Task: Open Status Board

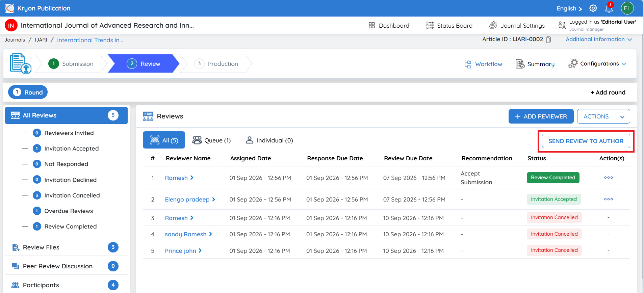Action: click(449, 25)
